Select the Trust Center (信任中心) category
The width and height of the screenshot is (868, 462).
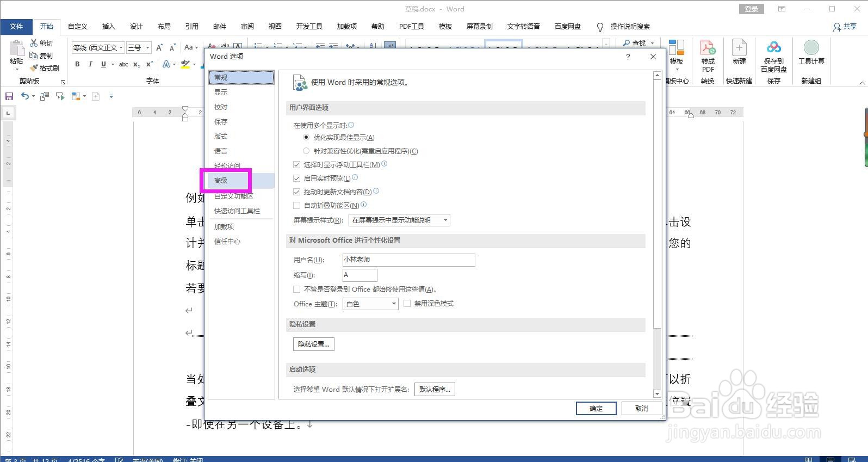241,241
